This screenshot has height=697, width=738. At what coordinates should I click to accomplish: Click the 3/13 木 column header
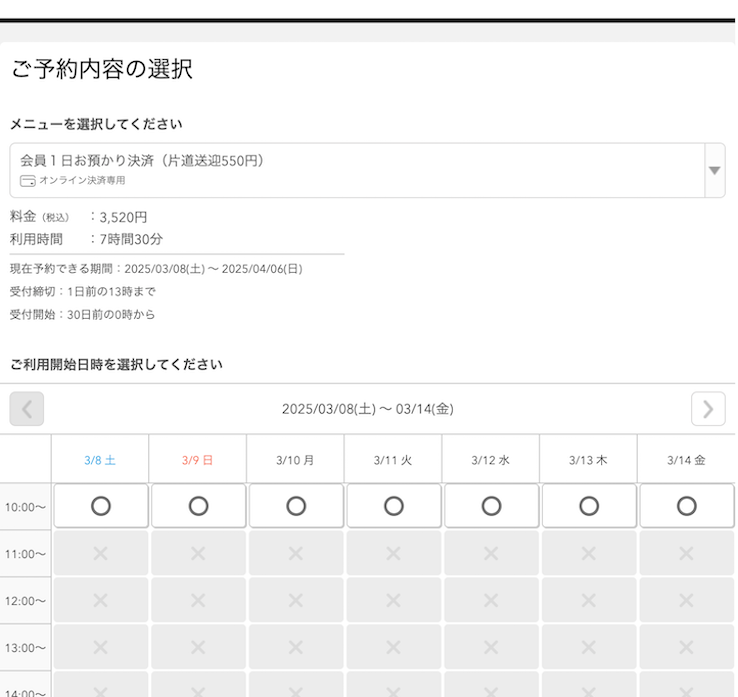588,460
